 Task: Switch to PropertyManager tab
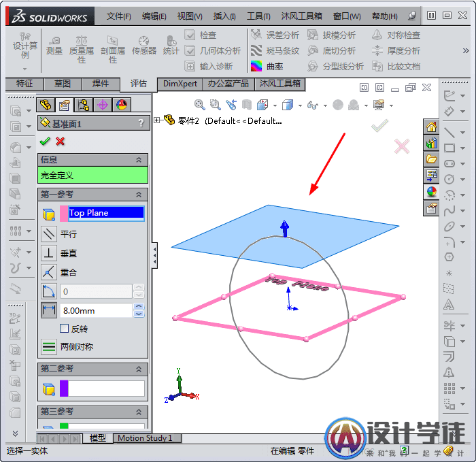(x=65, y=105)
